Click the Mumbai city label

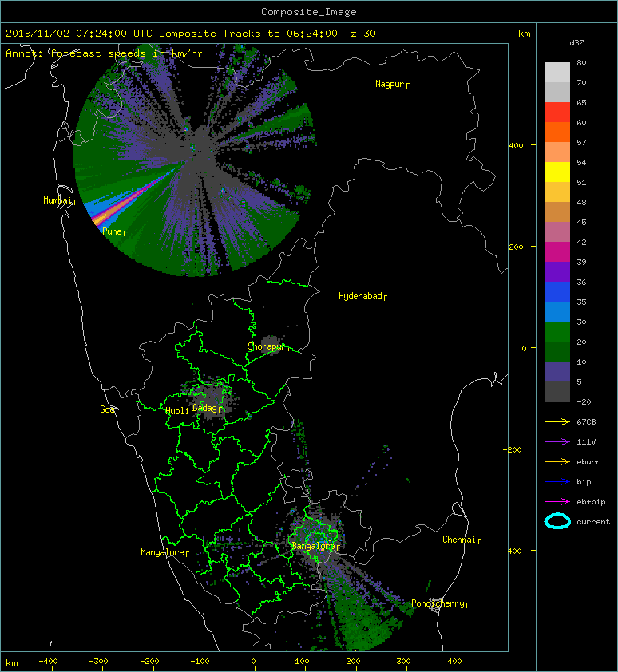60,200
